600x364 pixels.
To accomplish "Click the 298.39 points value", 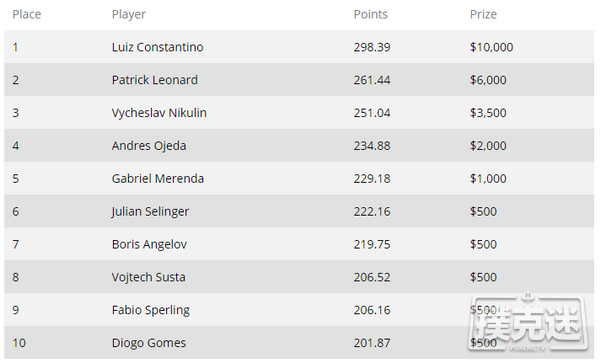I will pos(372,47).
